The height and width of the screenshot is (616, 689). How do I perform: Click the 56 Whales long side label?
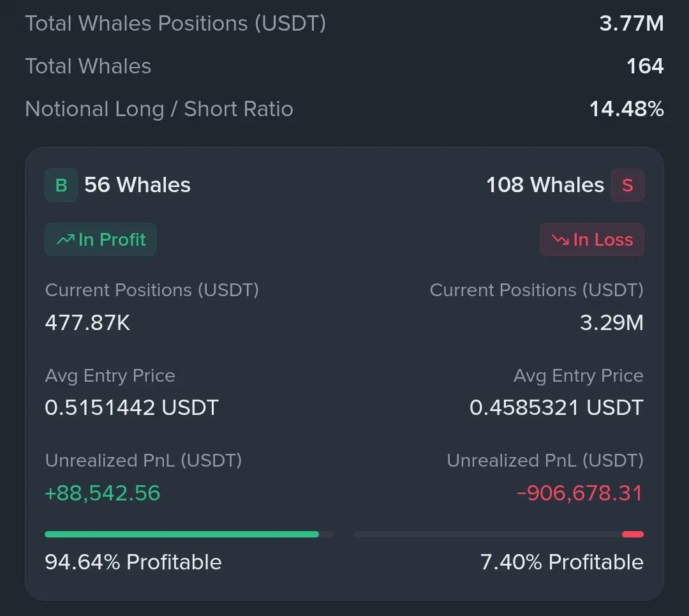click(x=138, y=185)
